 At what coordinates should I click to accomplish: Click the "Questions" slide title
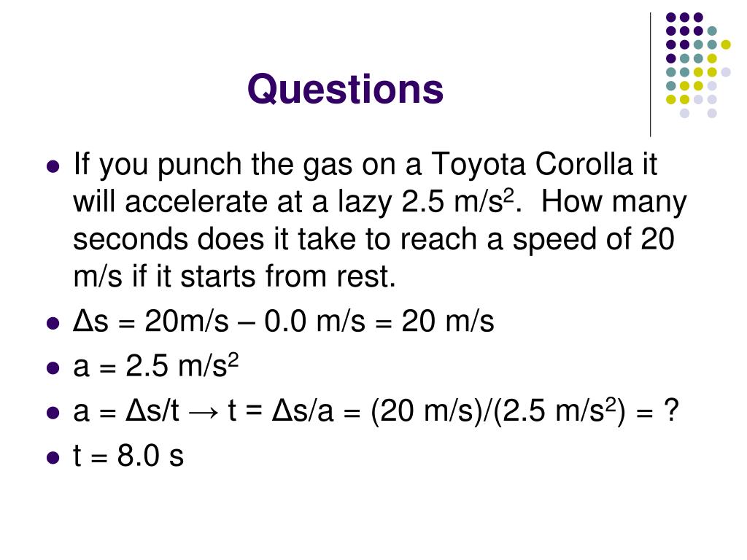[345, 89]
